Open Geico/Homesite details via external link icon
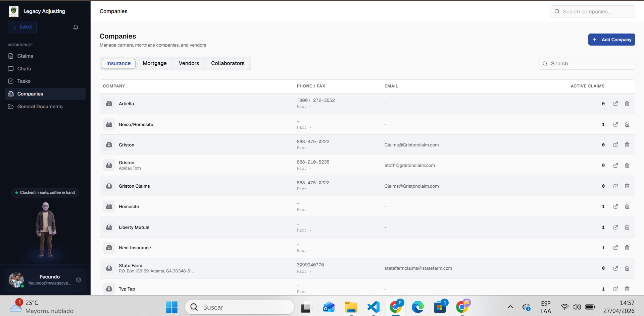The width and height of the screenshot is (644, 316). (x=615, y=124)
